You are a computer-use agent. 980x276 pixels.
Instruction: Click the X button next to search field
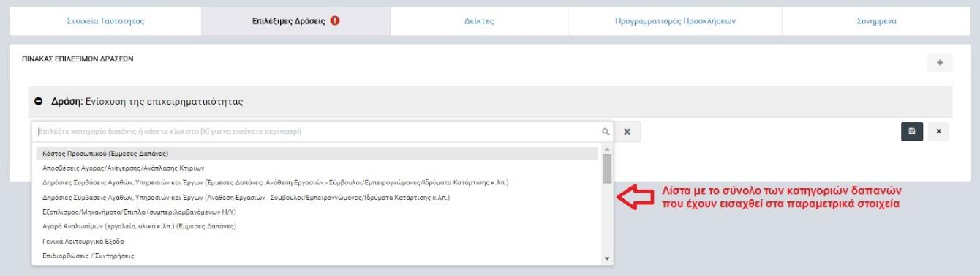coord(627,132)
